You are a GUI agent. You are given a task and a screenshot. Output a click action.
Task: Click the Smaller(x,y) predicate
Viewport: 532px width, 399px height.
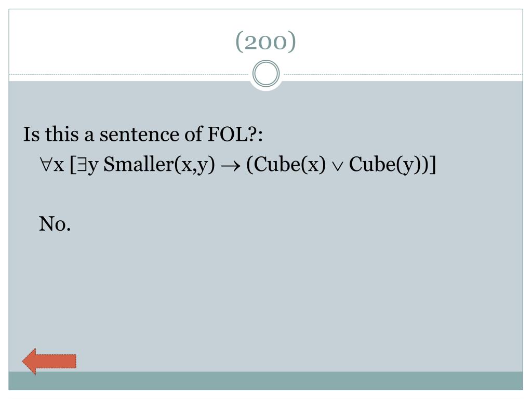pyautogui.click(x=159, y=165)
